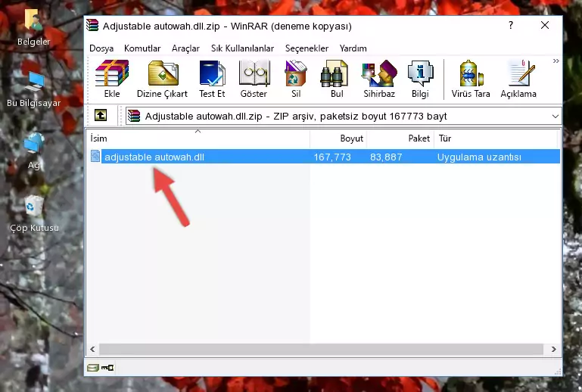Screen dimensions: 582x392
Task: Click the Ekle (Add) toolbar icon
Action: pos(112,79)
